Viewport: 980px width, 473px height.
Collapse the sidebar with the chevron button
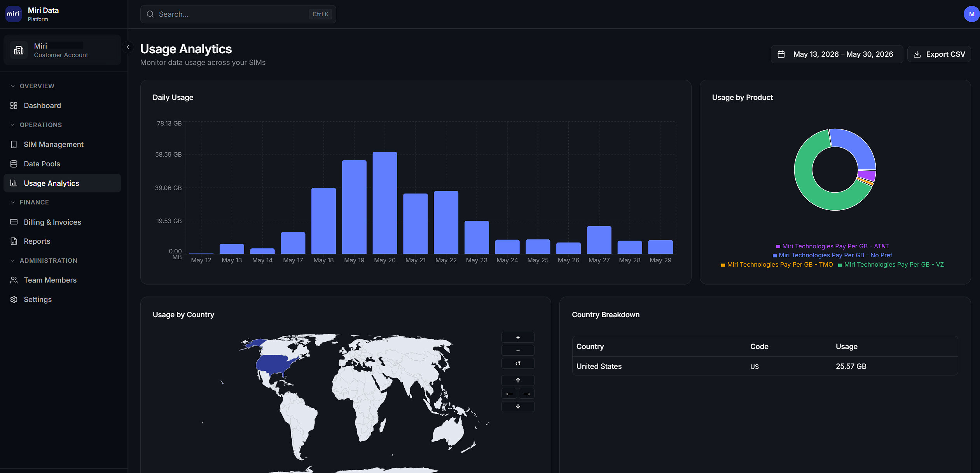point(128,47)
